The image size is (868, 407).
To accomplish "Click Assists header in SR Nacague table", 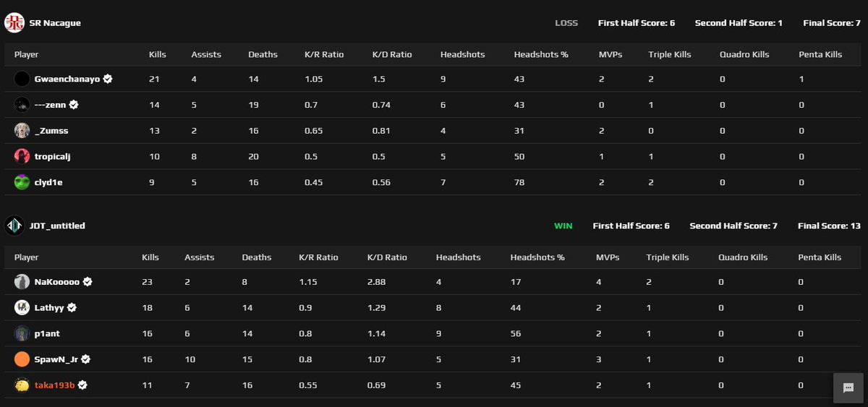I will tap(206, 54).
